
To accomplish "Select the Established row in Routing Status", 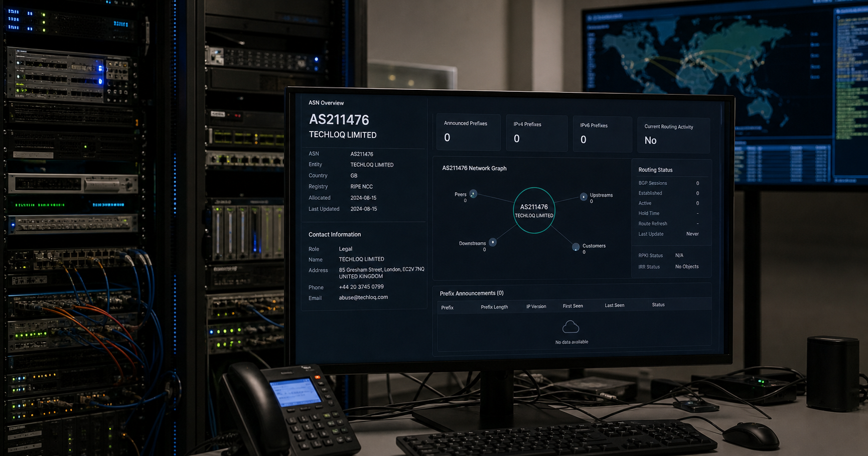I will click(669, 193).
